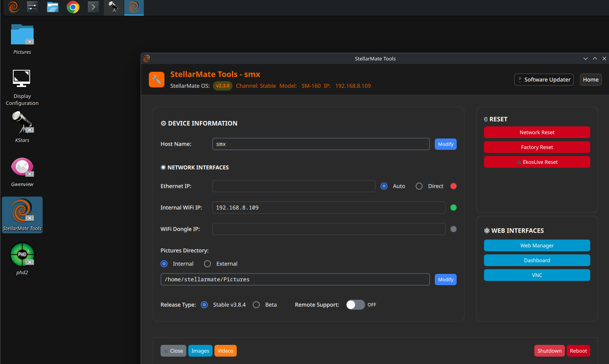Click the "WEB INTERFACES" panel heading

click(518, 231)
